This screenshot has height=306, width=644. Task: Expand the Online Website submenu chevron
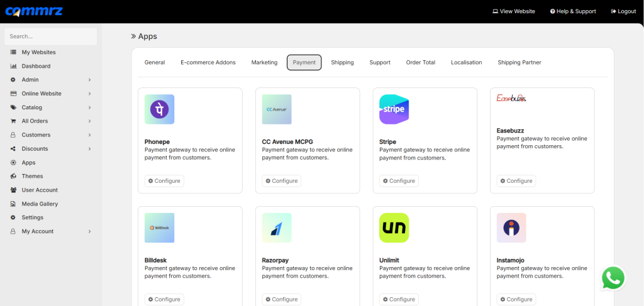click(89, 94)
